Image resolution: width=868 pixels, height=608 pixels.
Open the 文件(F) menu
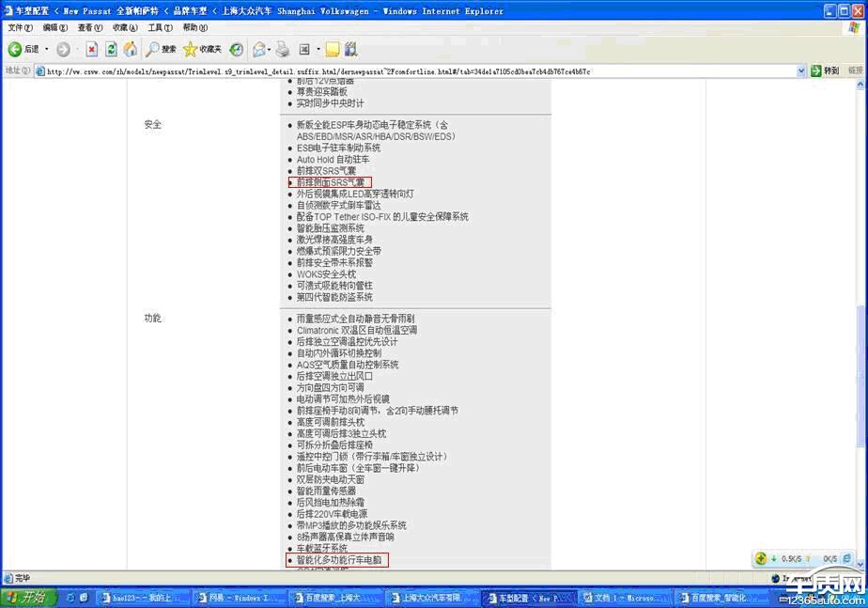[20, 27]
